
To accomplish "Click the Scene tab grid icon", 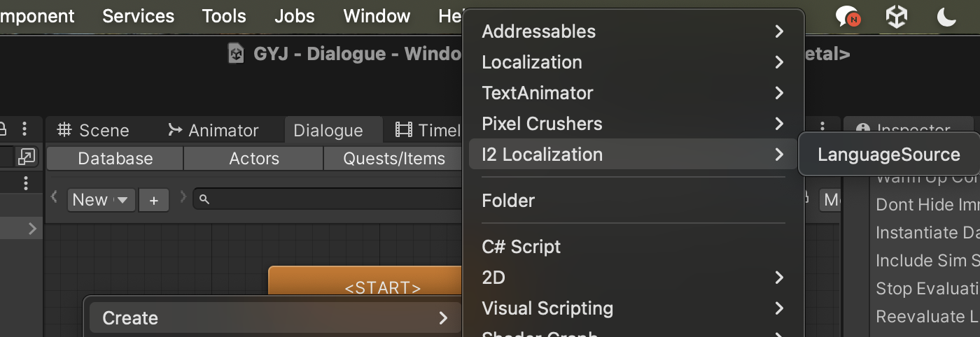I will (64, 130).
